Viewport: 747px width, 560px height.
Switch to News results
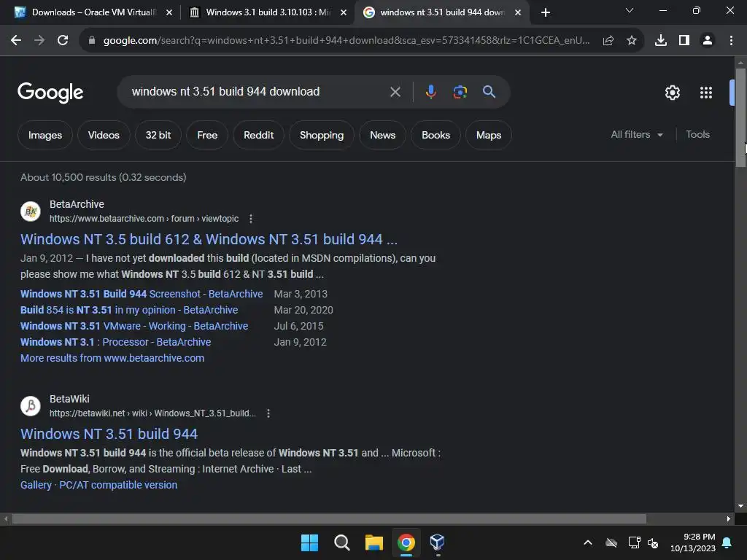(x=382, y=135)
